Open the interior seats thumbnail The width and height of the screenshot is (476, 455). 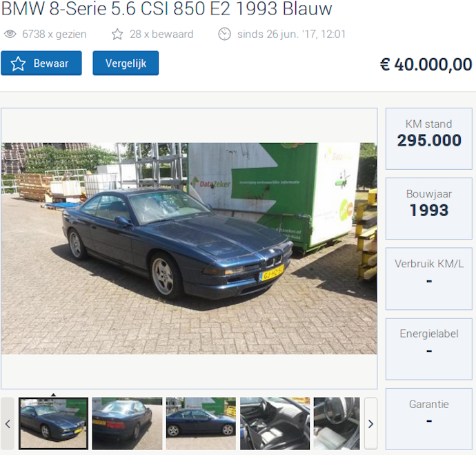275,423
